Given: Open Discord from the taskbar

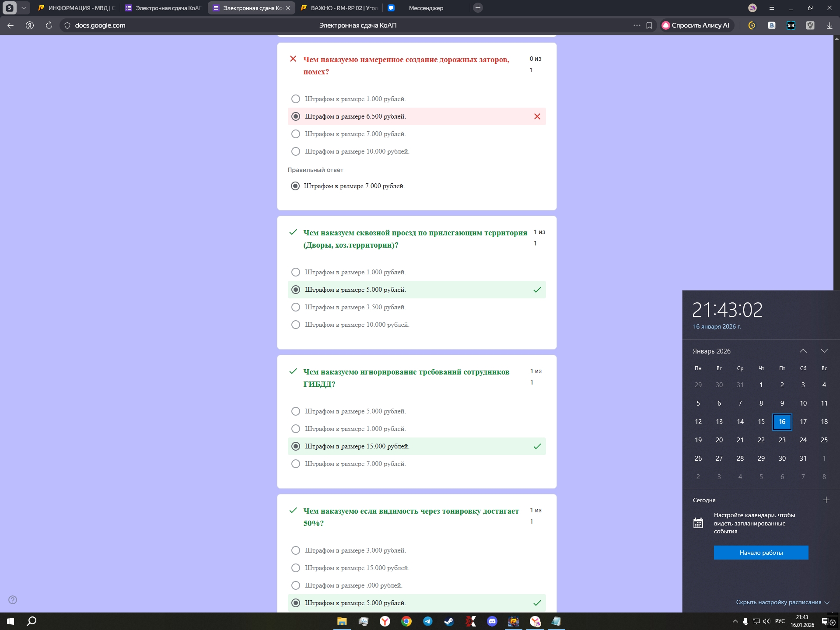Looking at the screenshot, I should tap(492, 621).
